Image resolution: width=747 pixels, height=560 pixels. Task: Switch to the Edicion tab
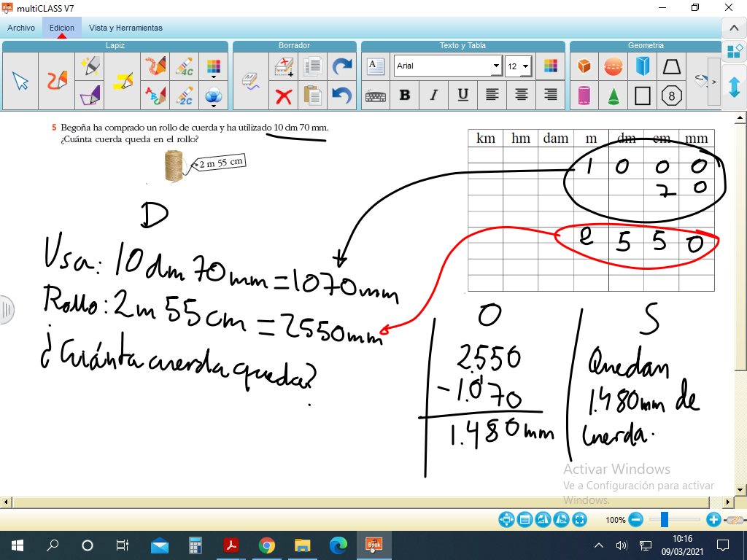pos(62,28)
